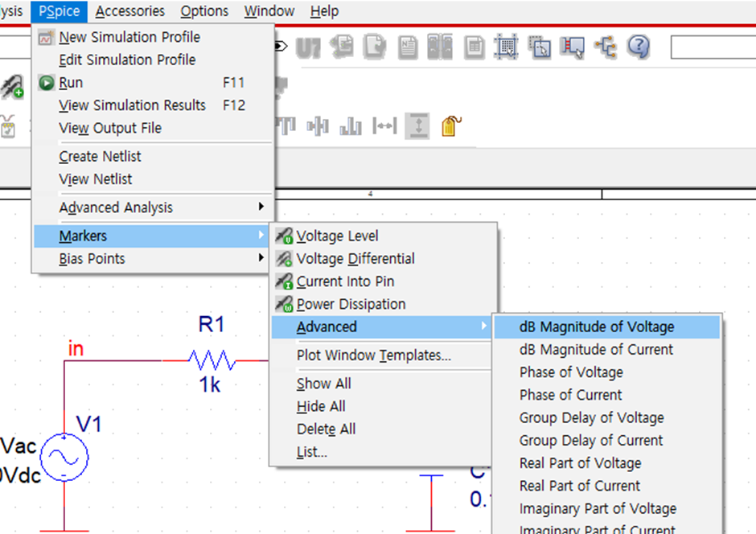
Task: Choose Plot Window Templates entry
Action: [x=382, y=355]
